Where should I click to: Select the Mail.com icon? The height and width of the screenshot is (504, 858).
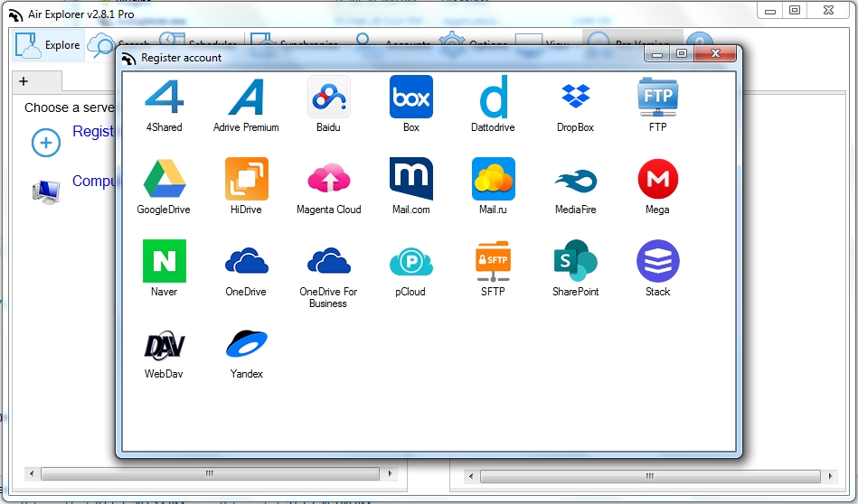tap(411, 179)
